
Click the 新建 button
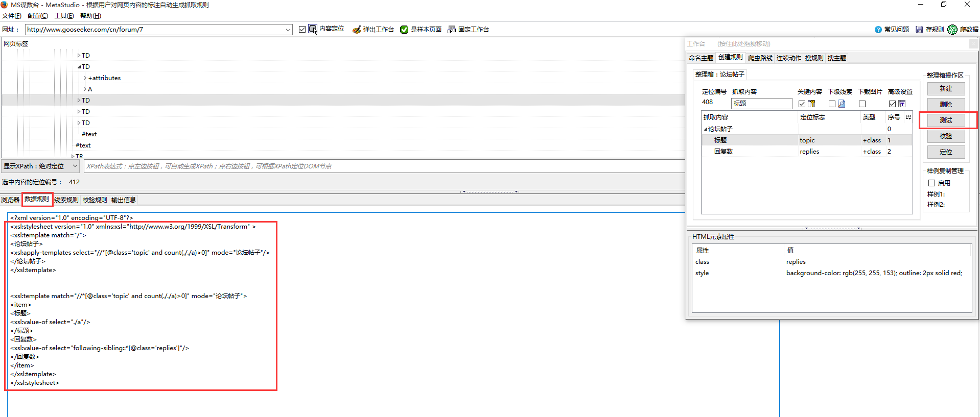point(946,88)
